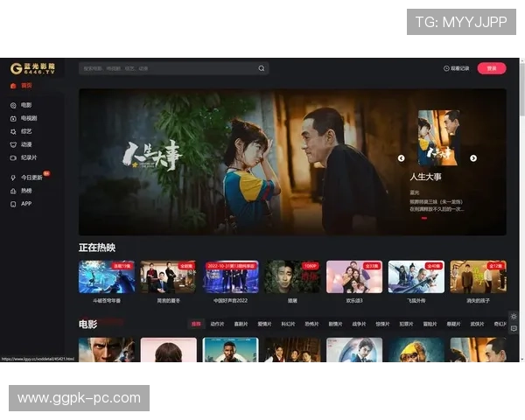This screenshot has width=525, height=420.
Task: Select the 惊悚片 movie tab
Action: [382, 324]
